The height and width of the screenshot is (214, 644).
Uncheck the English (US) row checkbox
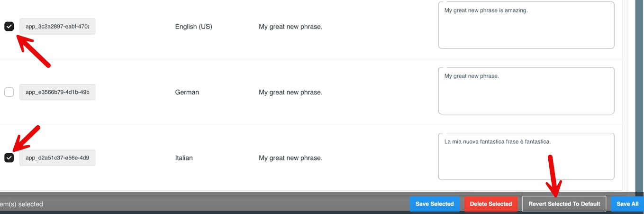[9, 27]
